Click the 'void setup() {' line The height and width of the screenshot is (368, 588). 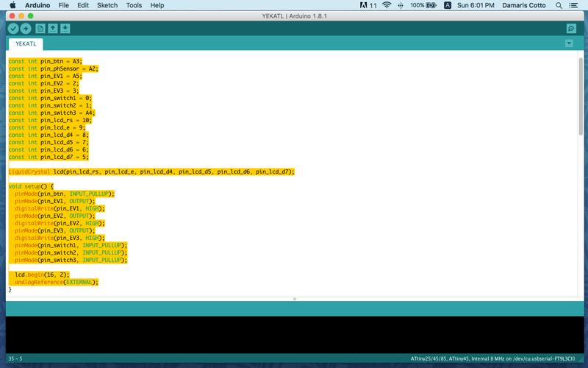point(31,186)
